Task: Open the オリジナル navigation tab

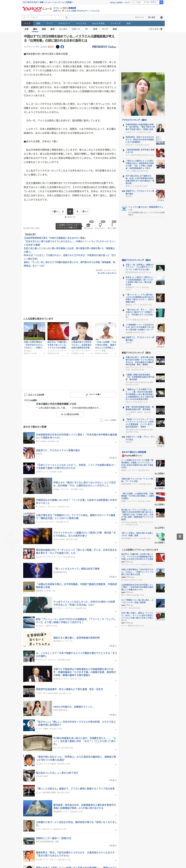Action: [x=81, y=24]
